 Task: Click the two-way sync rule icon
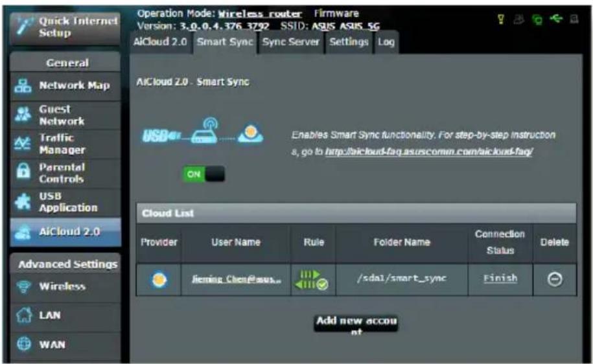coord(312,280)
